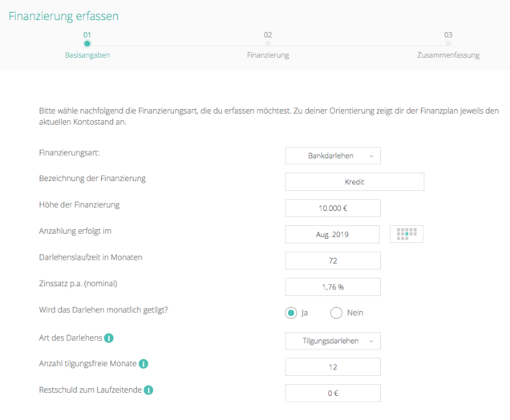This screenshot has width=510, height=420.
Task: Go to the Basisangaben step
Action: (x=87, y=55)
